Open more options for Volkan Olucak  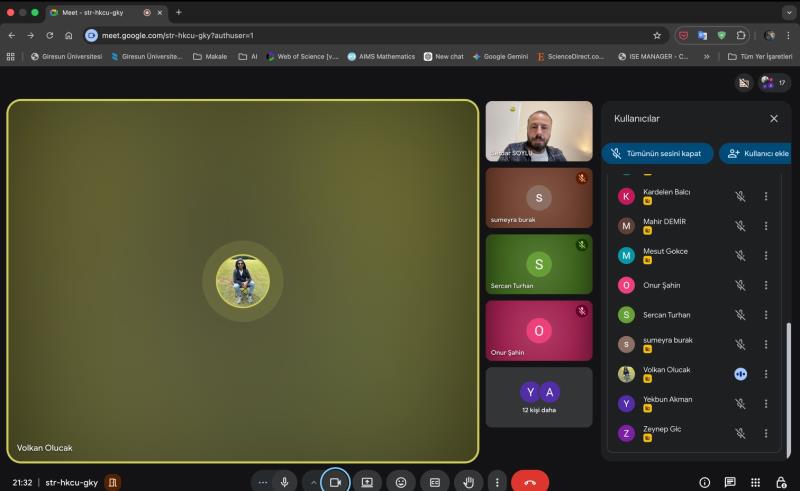(766, 373)
